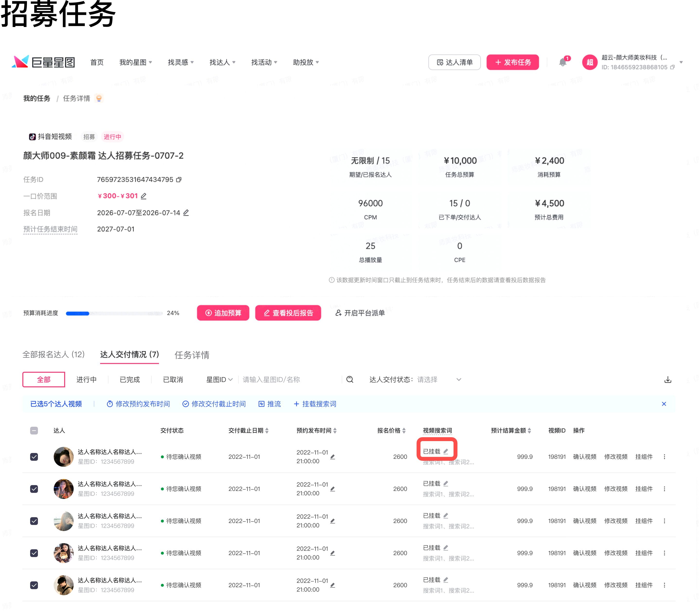The width and height of the screenshot is (700, 613).
Task: Expand the 找灵感 menu
Action: pyautogui.click(x=181, y=62)
